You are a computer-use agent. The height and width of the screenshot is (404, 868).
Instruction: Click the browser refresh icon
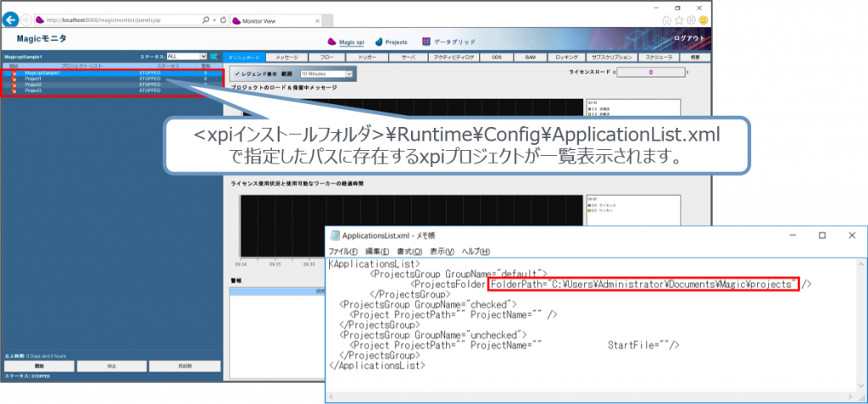(222, 19)
